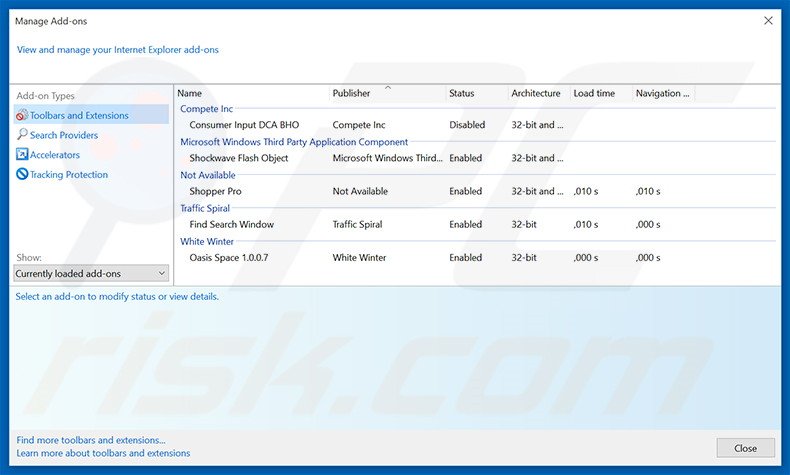Select Toolbars and Extensions add-on type
790x475 pixels.
click(x=91, y=115)
